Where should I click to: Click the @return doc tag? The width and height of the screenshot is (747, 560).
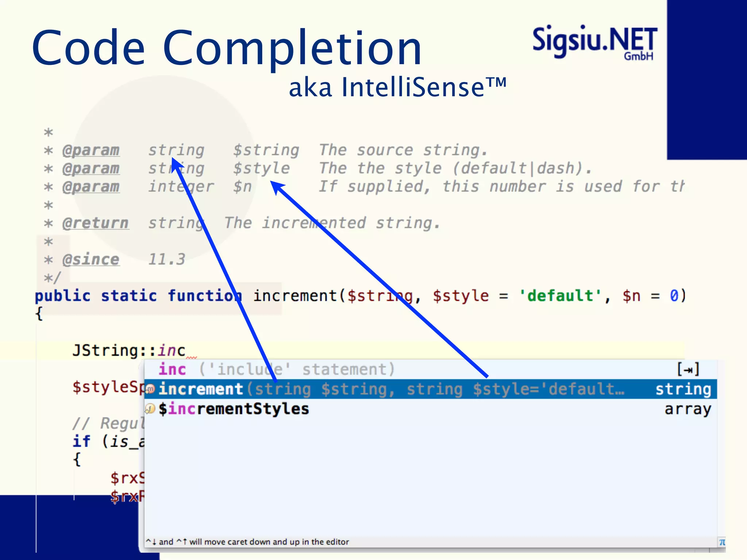point(96,223)
